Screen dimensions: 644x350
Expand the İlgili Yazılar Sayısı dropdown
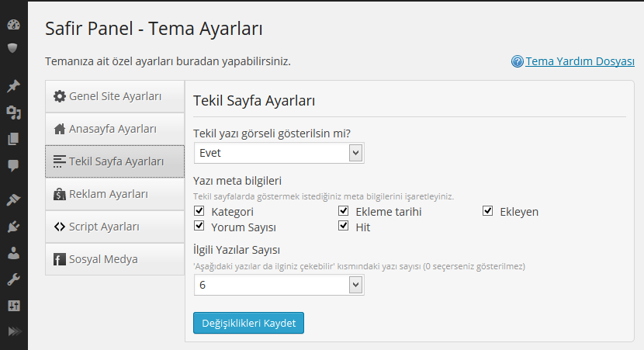(x=279, y=285)
